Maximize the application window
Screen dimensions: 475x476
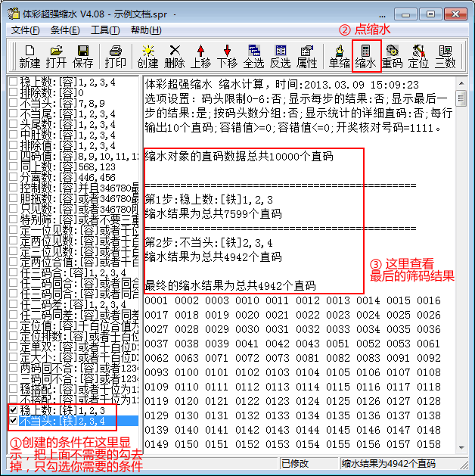point(430,14)
